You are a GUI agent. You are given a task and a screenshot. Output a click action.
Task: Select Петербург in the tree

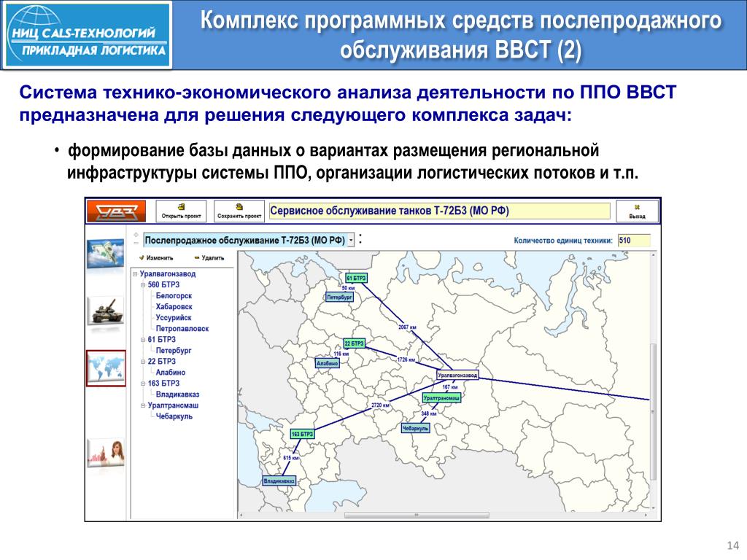point(174,351)
